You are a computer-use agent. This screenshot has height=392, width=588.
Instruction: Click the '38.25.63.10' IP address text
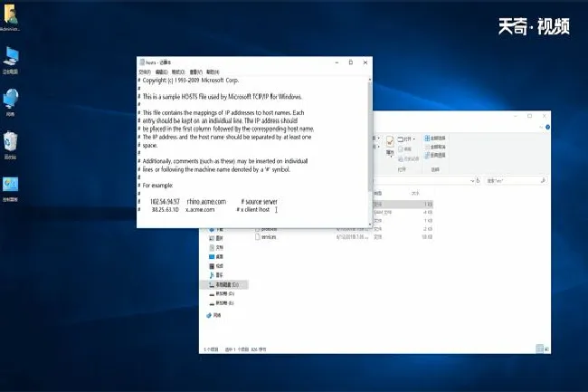165,210
